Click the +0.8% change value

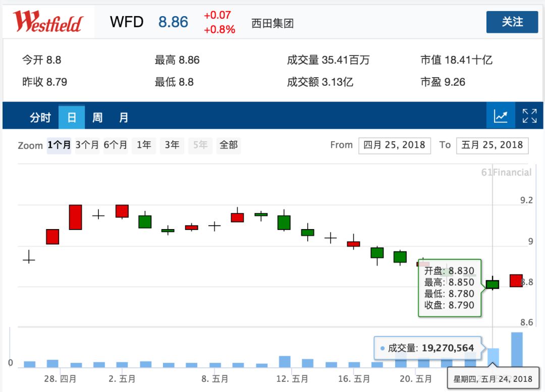tap(220, 30)
